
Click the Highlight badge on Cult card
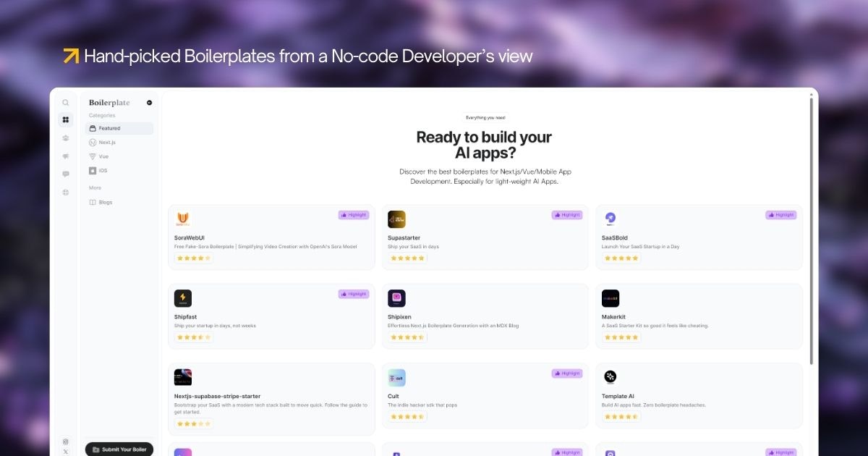click(567, 373)
